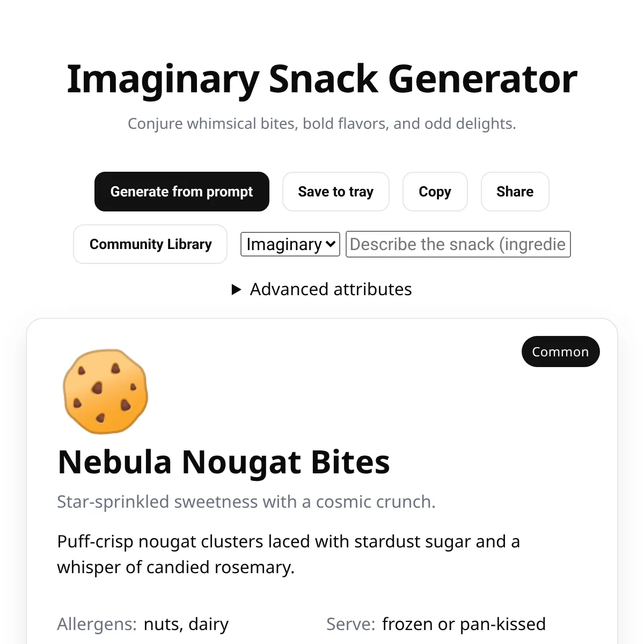Click the Puff-crisp nougat description paragraph
644x644 pixels.
click(289, 554)
